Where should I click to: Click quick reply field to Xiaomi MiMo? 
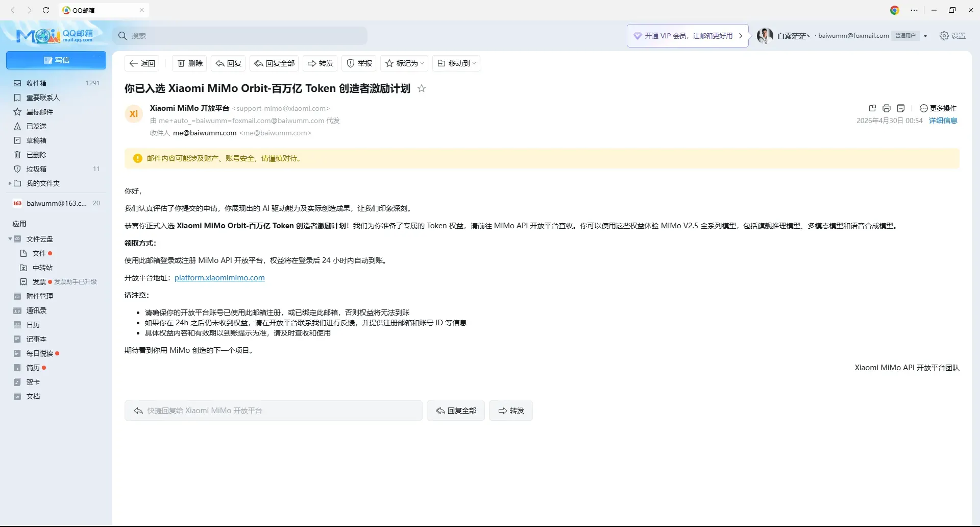pos(274,411)
